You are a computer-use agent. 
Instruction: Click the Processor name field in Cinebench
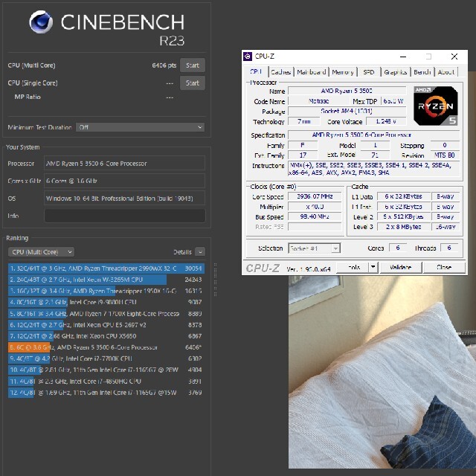[x=124, y=164]
